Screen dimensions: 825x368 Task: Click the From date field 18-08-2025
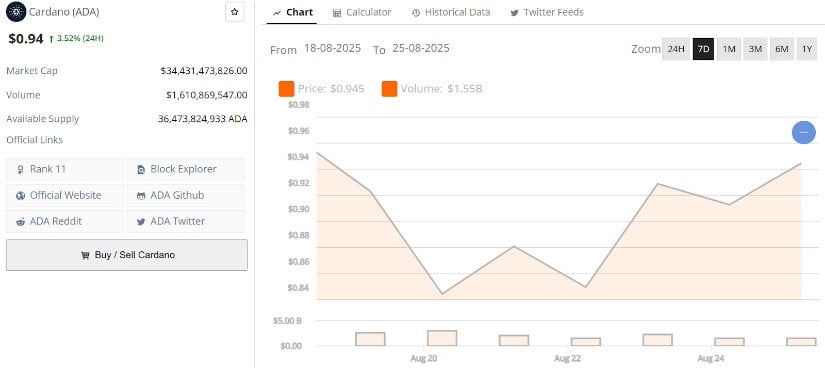click(x=333, y=48)
